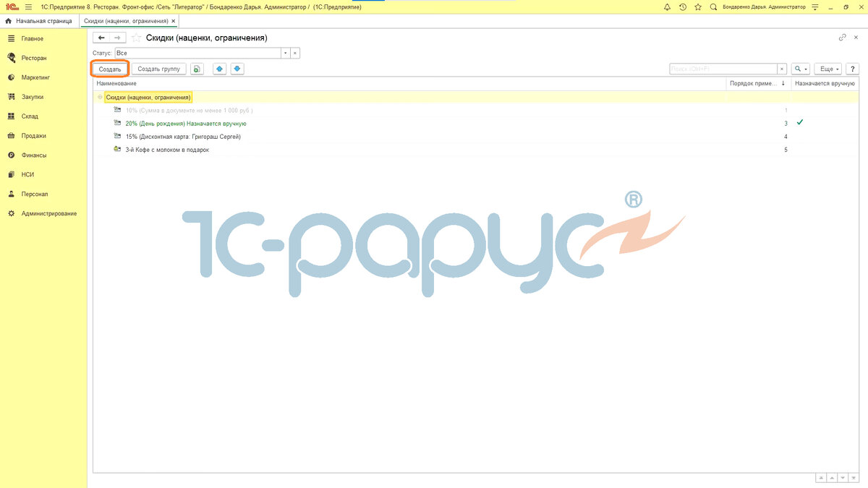Screen dimensions: 868x488
Task: Open the search options magnifier dropdown
Action: coord(800,69)
